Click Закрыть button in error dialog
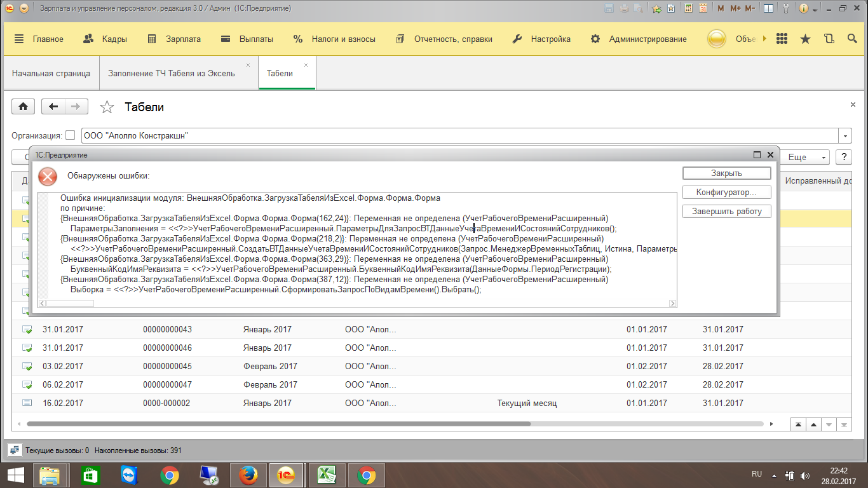The image size is (868, 488). pyautogui.click(x=727, y=173)
